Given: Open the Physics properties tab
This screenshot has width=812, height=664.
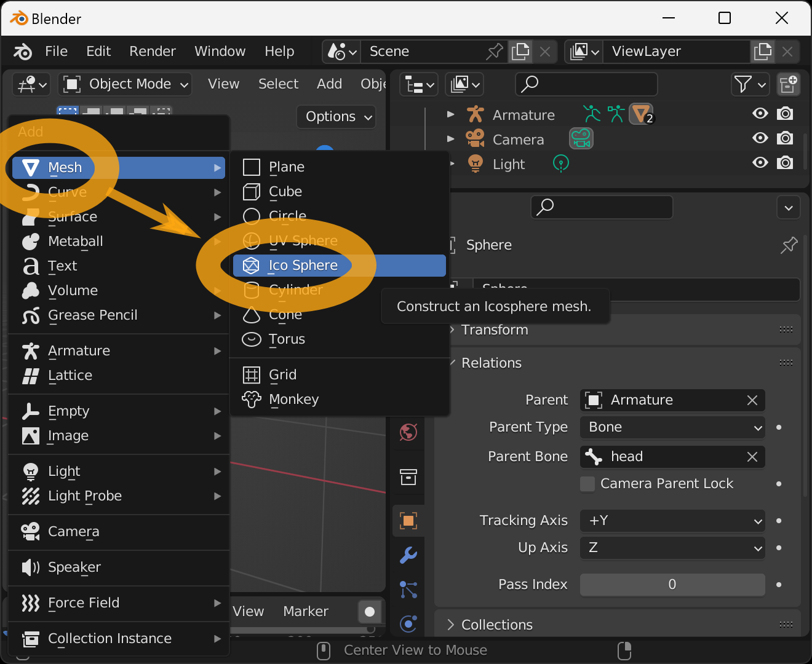Looking at the screenshot, I should click(x=408, y=624).
